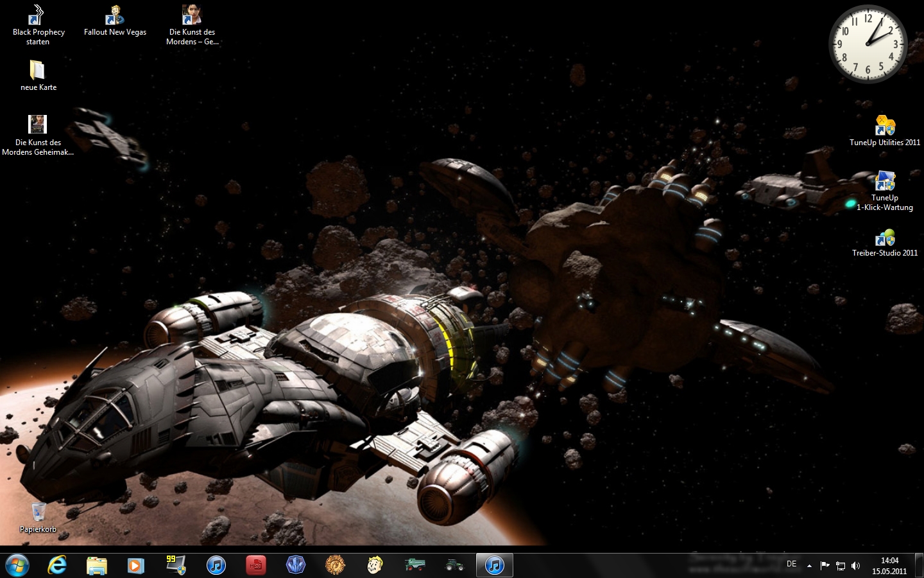Click the blue crystal emblem taskbar icon
This screenshot has width=924, height=578.
(x=296, y=565)
